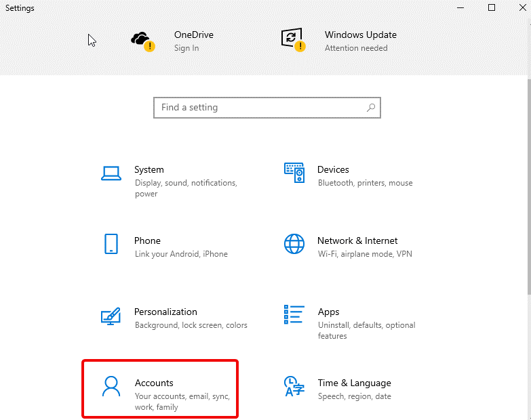This screenshot has width=531, height=420.
Task: Open the Devices settings title
Action: point(333,169)
